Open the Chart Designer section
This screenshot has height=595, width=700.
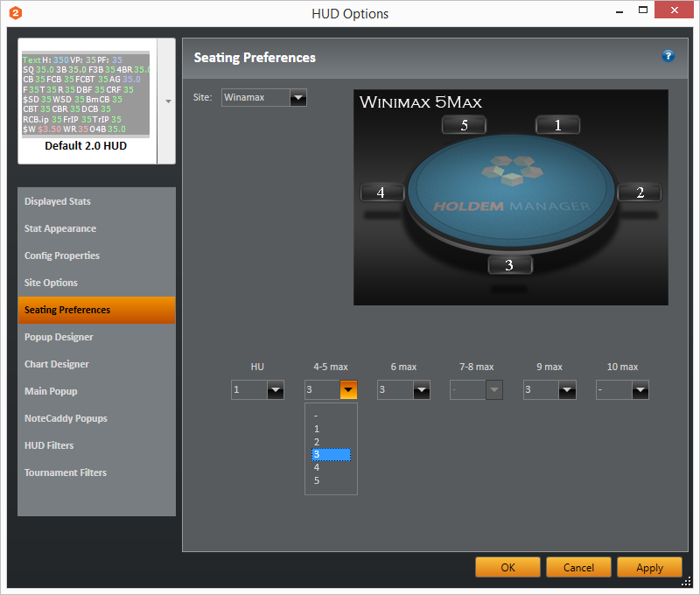point(96,364)
